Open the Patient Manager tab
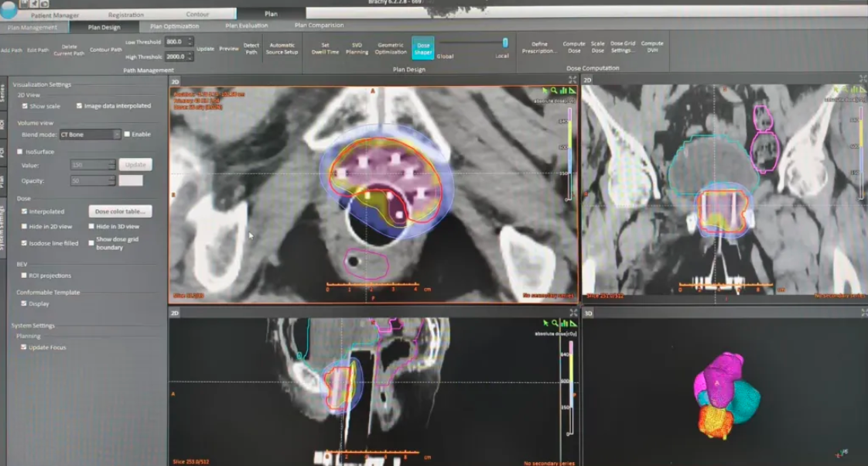This screenshot has width=868, height=466. pyautogui.click(x=54, y=15)
